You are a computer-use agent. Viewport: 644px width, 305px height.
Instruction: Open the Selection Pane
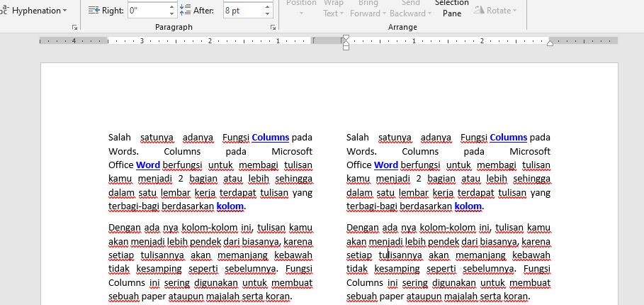(x=452, y=9)
